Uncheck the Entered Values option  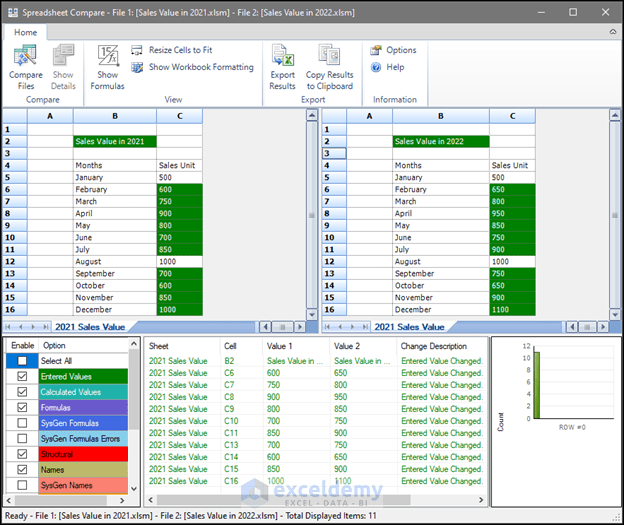click(22, 376)
